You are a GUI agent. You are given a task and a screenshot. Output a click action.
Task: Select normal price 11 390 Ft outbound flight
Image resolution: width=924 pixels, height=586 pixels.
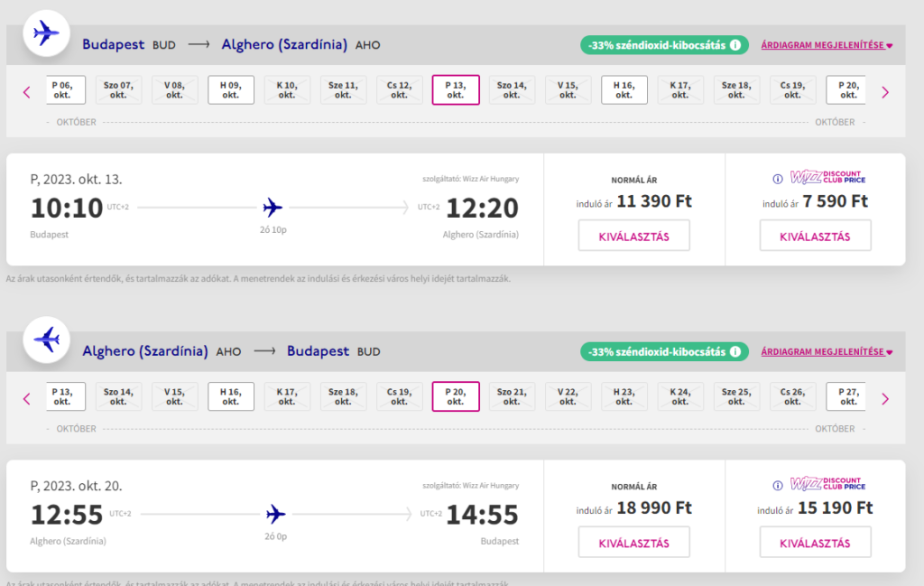tap(633, 236)
